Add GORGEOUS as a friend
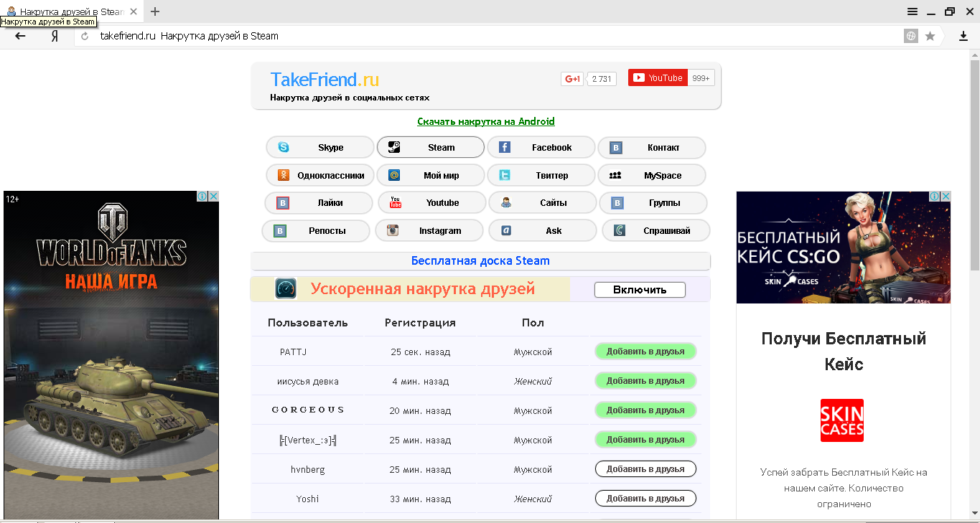Image resolution: width=980 pixels, height=523 pixels. pyautogui.click(x=645, y=410)
